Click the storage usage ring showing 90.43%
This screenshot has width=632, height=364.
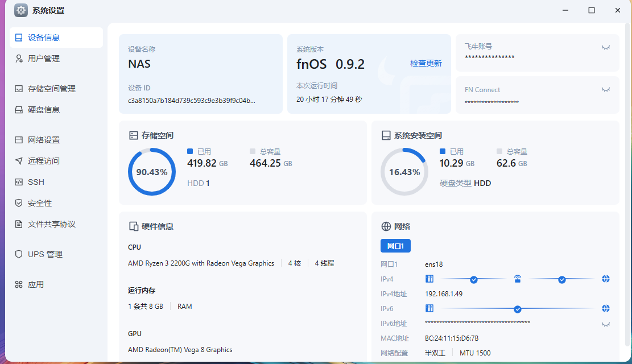[x=151, y=172]
